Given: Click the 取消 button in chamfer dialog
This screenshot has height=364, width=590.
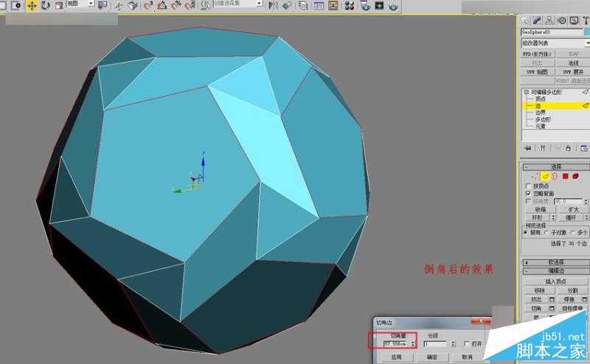Looking at the screenshot, I should click(468, 357).
